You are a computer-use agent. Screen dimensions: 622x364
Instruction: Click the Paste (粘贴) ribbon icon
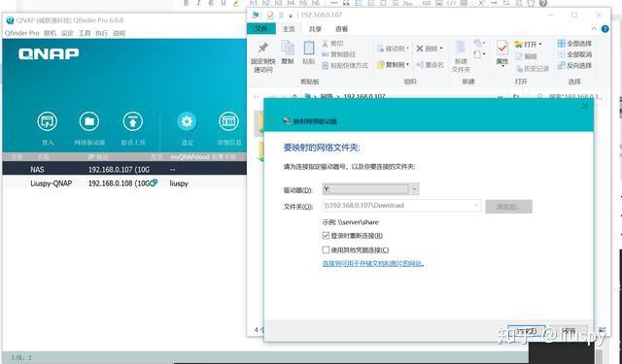[309, 52]
